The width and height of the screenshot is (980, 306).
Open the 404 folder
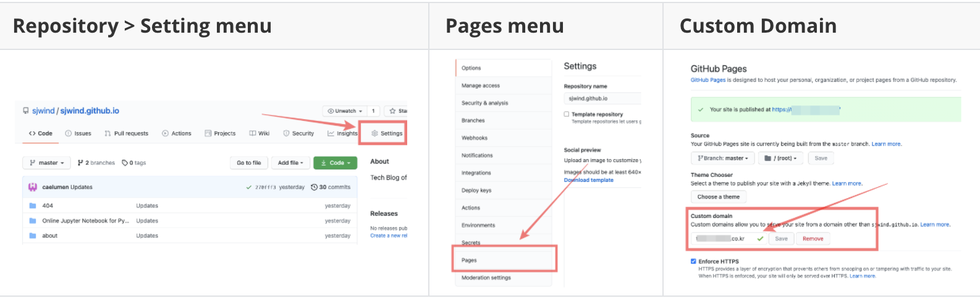coord(48,205)
